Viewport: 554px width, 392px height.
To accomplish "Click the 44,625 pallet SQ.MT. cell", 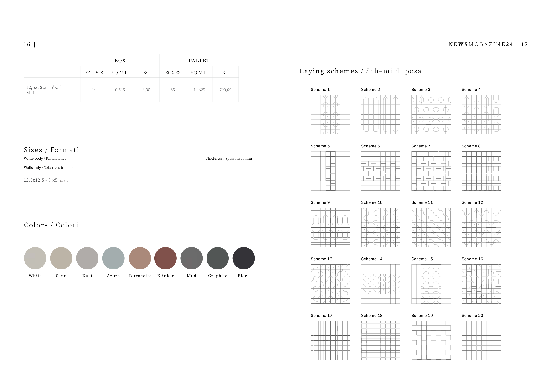I will [x=199, y=90].
